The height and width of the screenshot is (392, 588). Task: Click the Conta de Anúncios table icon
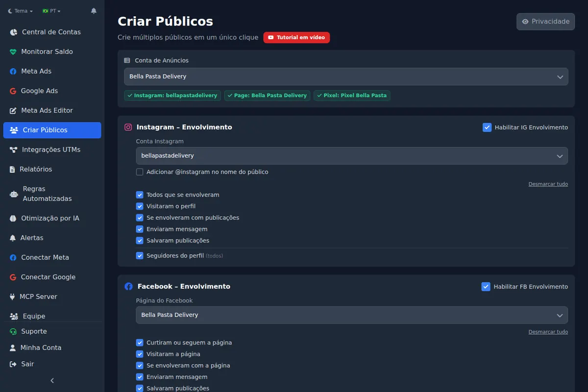pyautogui.click(x=127, y=60)
